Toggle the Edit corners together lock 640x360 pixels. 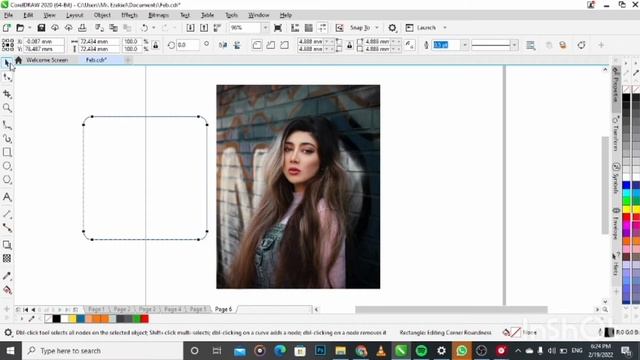[x=349, y=45]
